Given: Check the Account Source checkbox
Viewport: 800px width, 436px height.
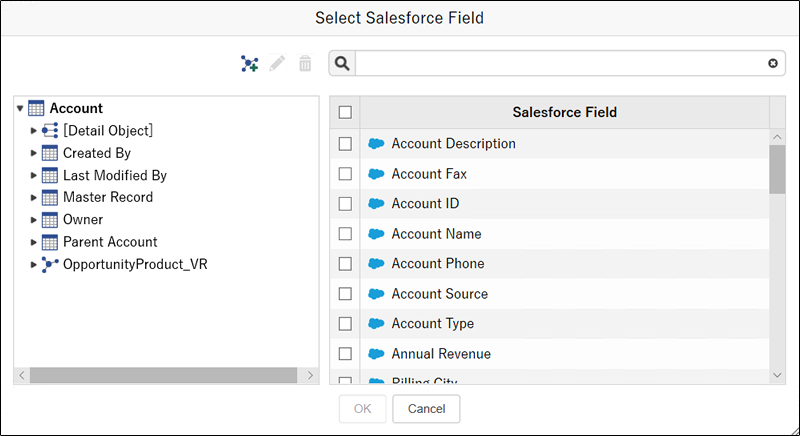Looking at the screenshot, I should tap(345, 294).
